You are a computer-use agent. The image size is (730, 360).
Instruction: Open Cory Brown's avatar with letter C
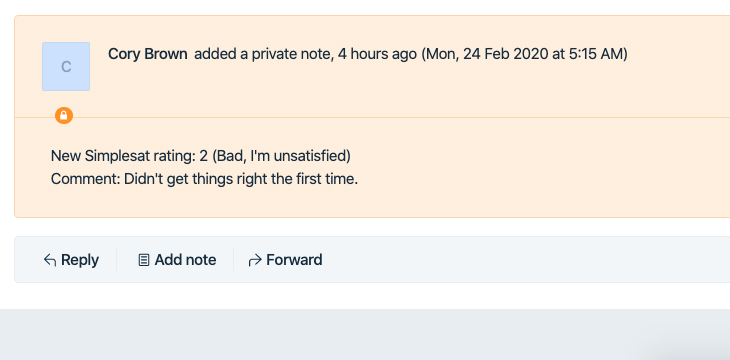click(x=66, y=67)
